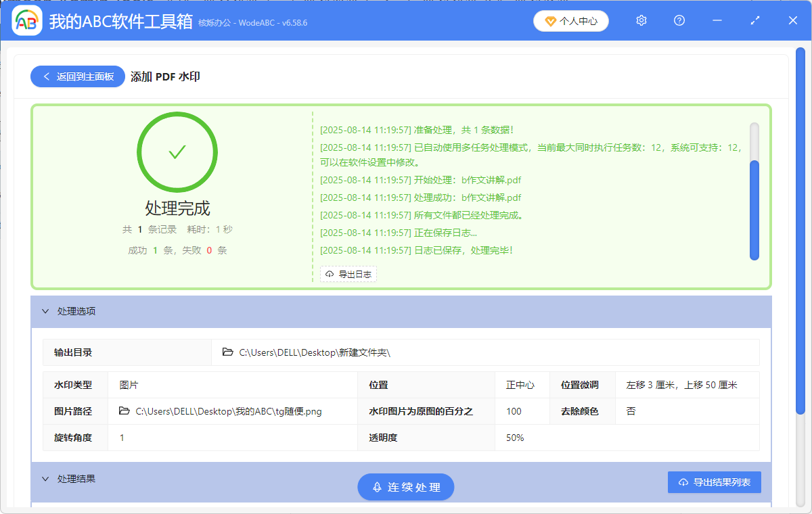The width and height of the screenshot is (812, 514).
Task: Click the VIP diamond icon on 个人中心
Action: [549, 21]
